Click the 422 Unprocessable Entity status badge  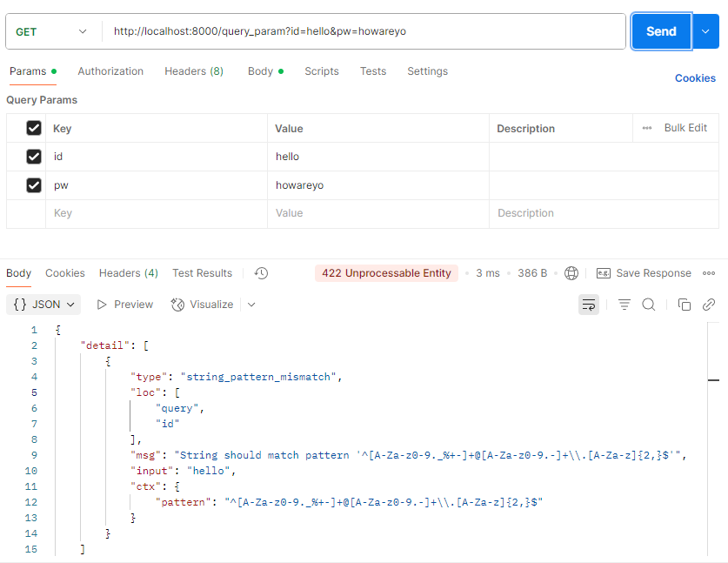(386, 273)
